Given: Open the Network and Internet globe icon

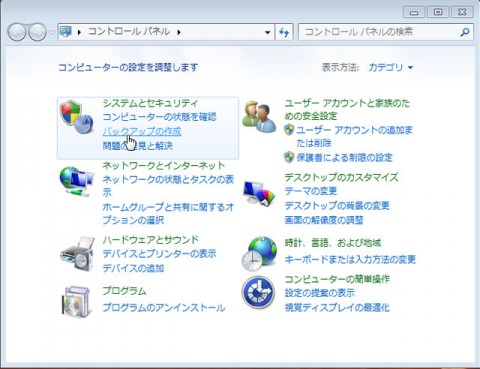Looking at the screenshot, I should 77,182.
